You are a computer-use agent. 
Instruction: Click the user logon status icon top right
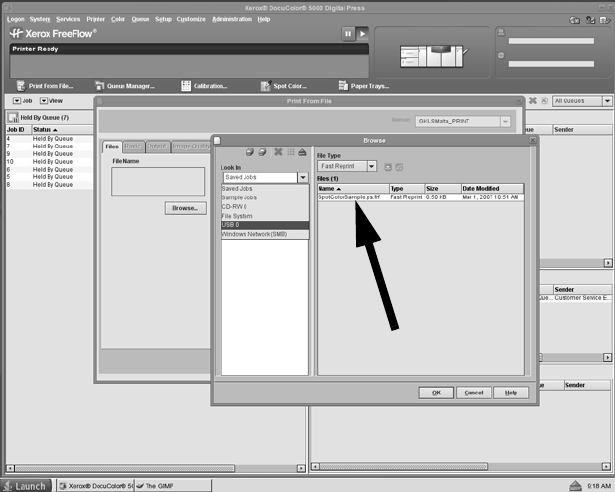[590, 20]
